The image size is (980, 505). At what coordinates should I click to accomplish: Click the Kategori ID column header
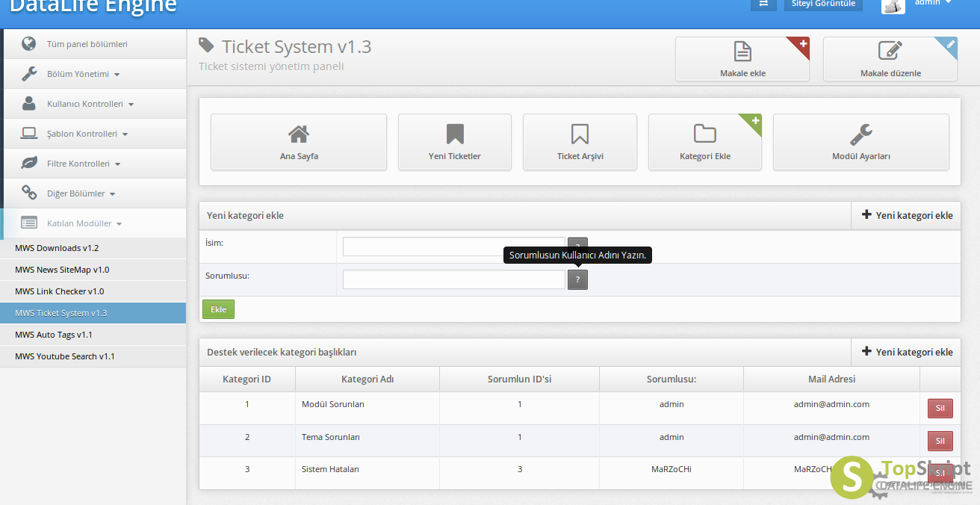246,379
